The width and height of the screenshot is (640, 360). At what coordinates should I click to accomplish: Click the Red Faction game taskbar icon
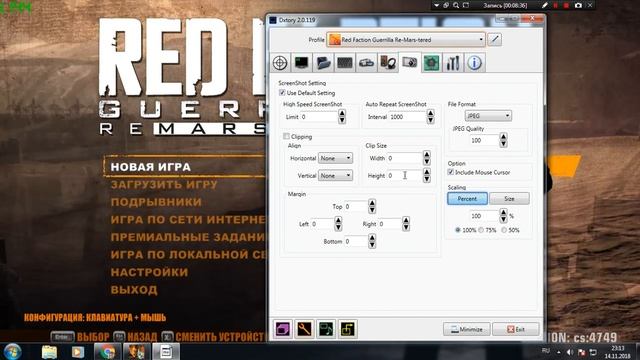[x=136, y=352]
